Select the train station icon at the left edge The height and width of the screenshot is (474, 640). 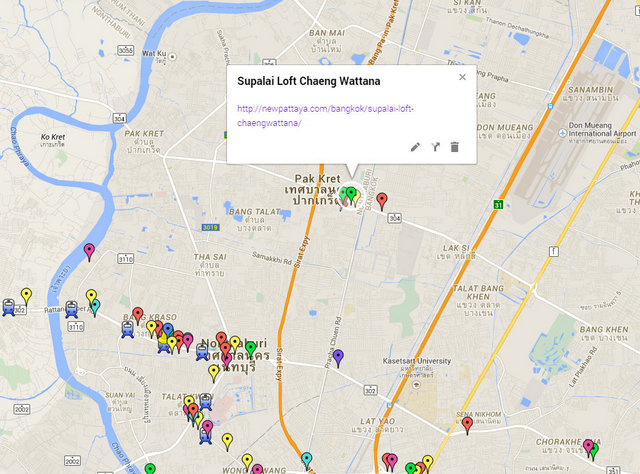[9, 307]
